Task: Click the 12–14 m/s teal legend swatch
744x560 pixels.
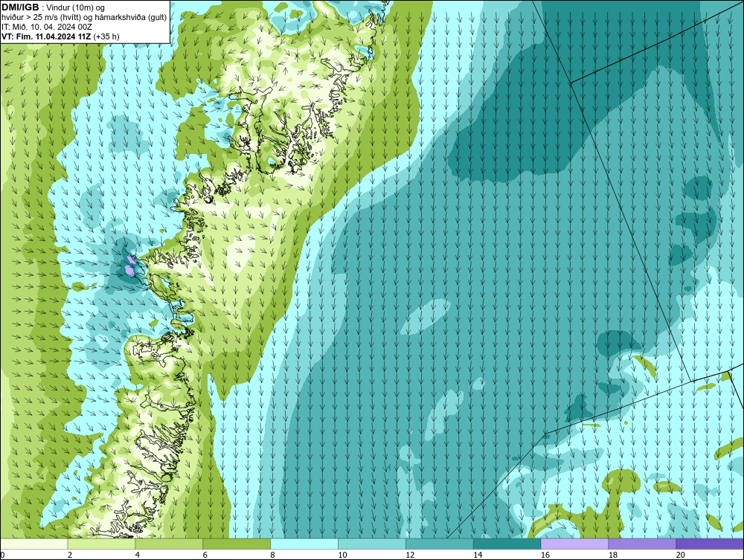Action: point(440,544)
